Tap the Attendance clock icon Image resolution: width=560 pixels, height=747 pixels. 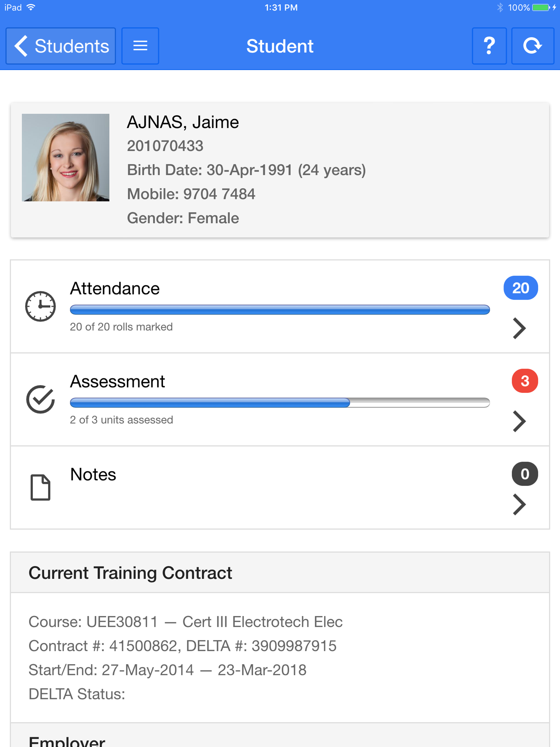(40, 306)
